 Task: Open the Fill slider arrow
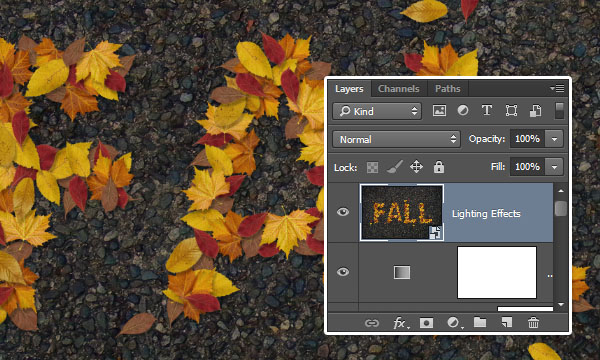point(554,167)
